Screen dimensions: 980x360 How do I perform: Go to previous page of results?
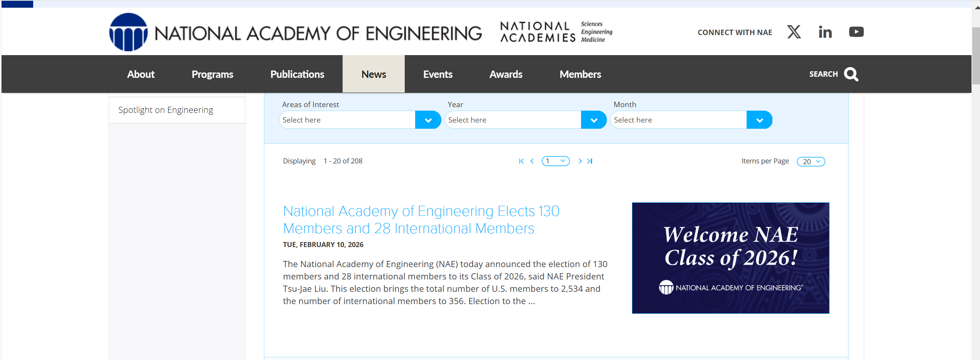click(532, 161)
